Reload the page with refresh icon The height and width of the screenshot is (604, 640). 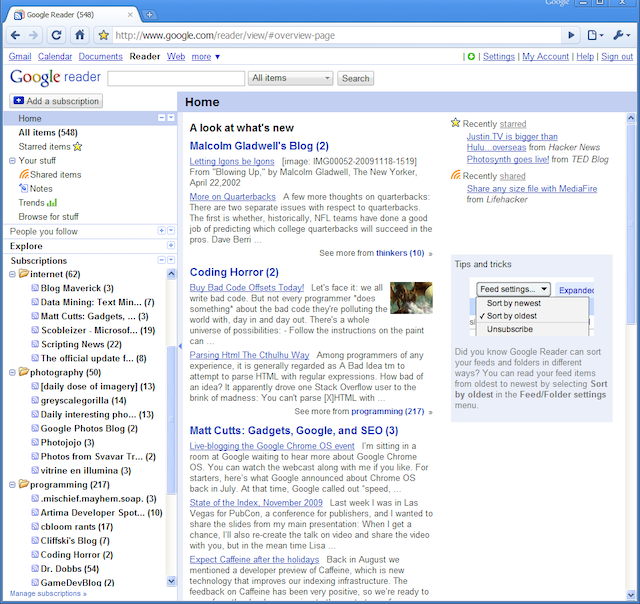pos(56,35)
